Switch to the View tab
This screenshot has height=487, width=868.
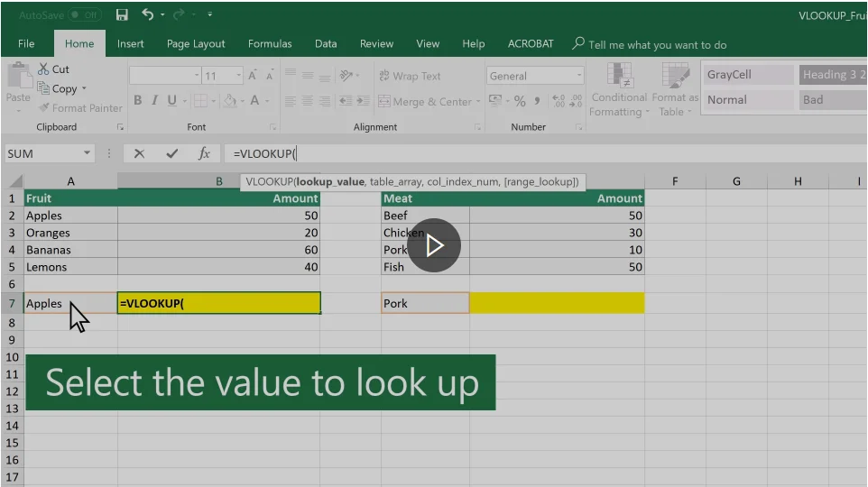click(428, 43)
